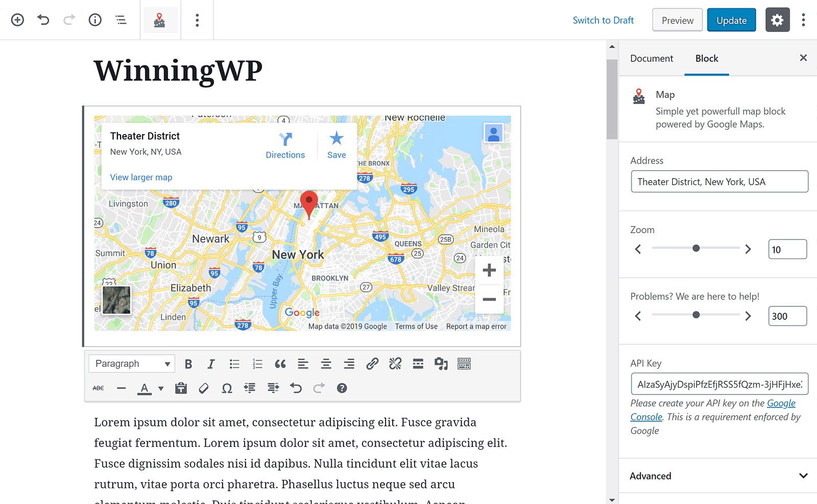Open View larger map link
Image resolution: width=817 pixels, height=504 pixels.
pyautogui.click(x=141, y=177)
